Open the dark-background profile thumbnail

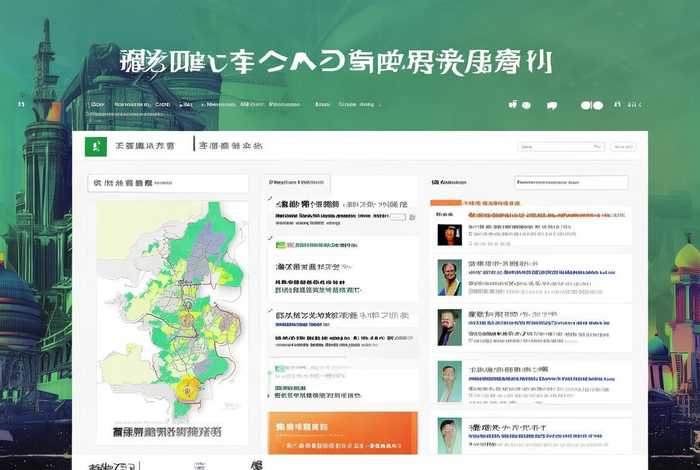point(450,235)
